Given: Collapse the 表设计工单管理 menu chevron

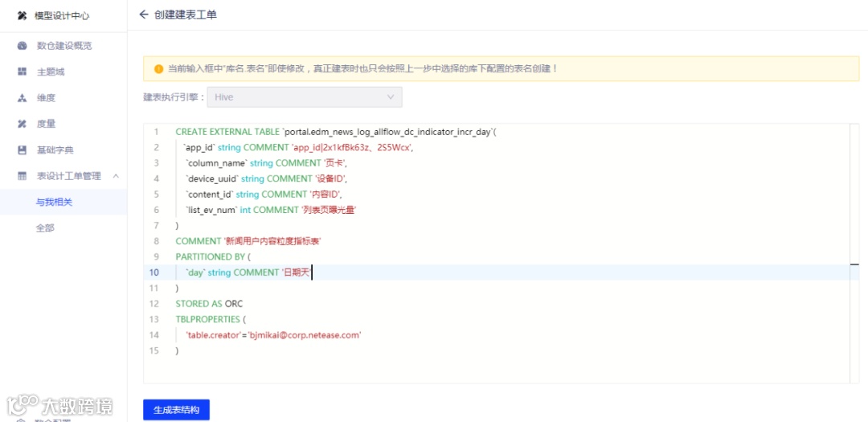Looking at the screenshot, I should coord(116,176).
